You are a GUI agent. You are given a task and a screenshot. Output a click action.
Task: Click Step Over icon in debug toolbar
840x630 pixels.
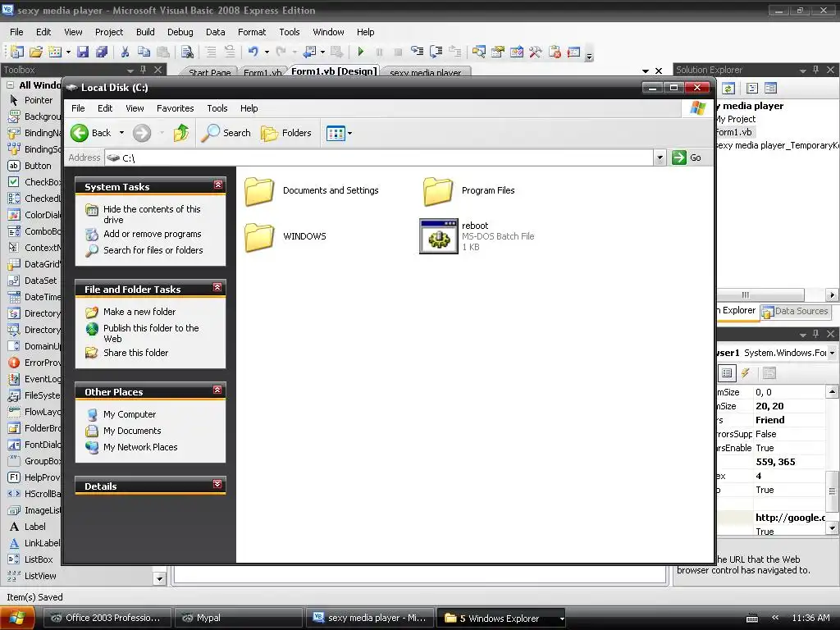click(436, 52)
